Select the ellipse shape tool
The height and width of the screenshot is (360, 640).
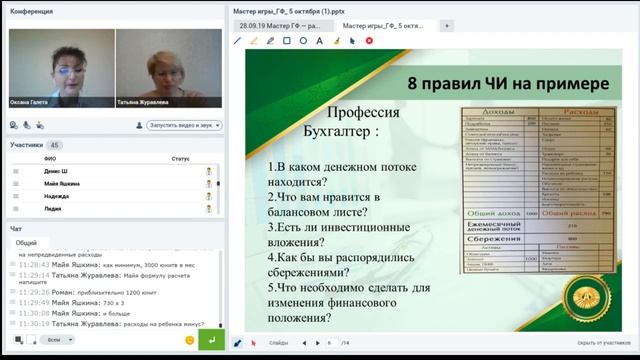pyautogui.click(x=303, y=41)
